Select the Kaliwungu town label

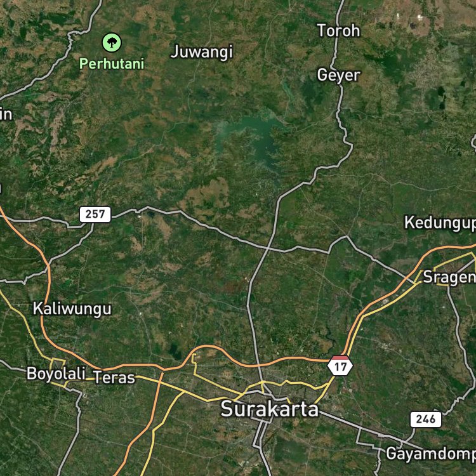[72, 308]
